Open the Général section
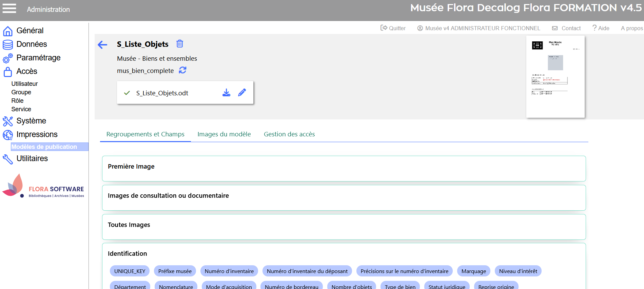 click(x=30, y=31)
